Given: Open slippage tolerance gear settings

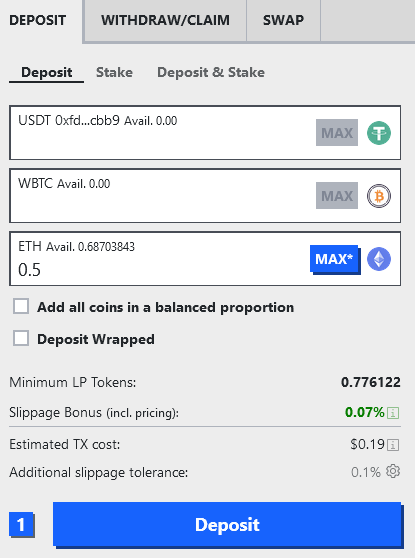Looking at the screenshot, I should [393, 471].
